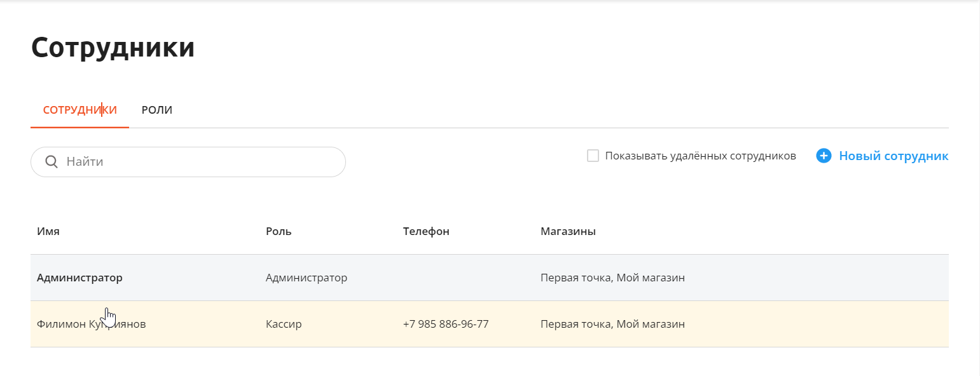Switch to the РОЛИ tab
980x376 pixels.
tap(157, 110)
